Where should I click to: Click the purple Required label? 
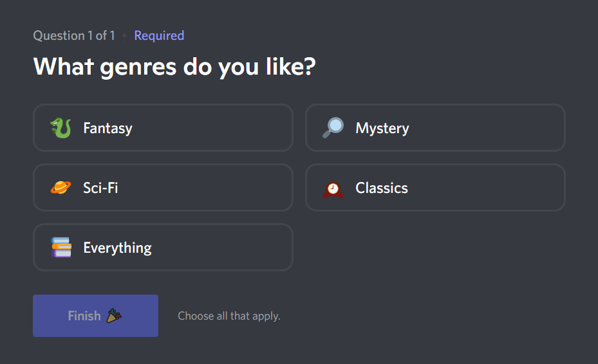pos(159,35)
